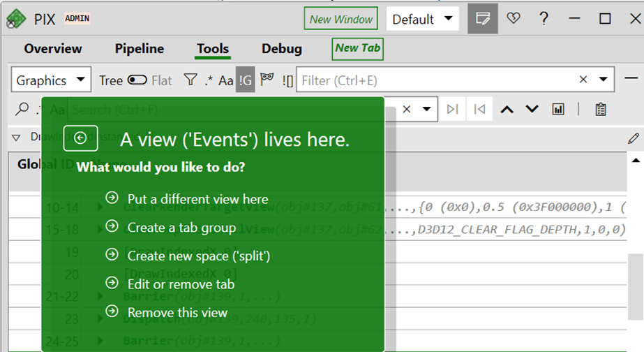The width and height of the screenshot is (644, 352).
Task: Choose Create new space ('split')
Action: (x=188, y=256)
